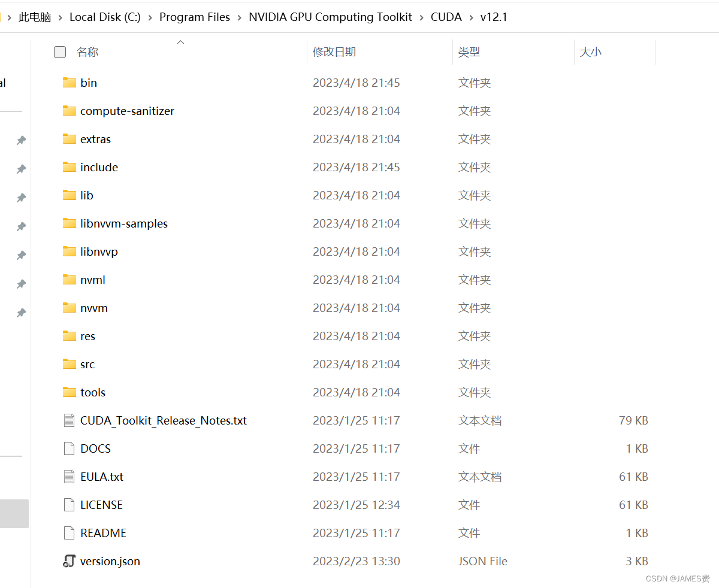The image size is (719, 588).
Task: Click the CUDA_Toolkit_Release_Notes.txt file icon
Action: point(70,420)
